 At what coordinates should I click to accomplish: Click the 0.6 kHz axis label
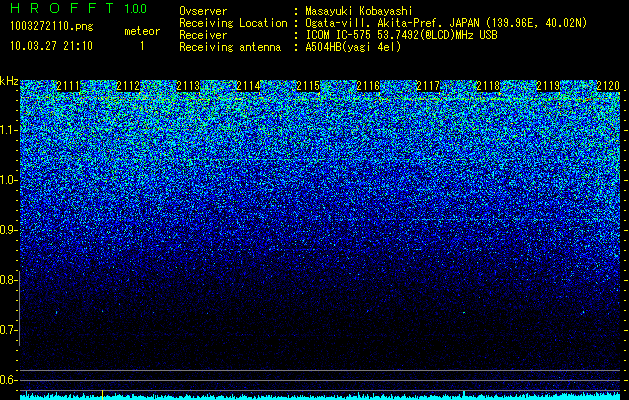(x=8, y=380)
